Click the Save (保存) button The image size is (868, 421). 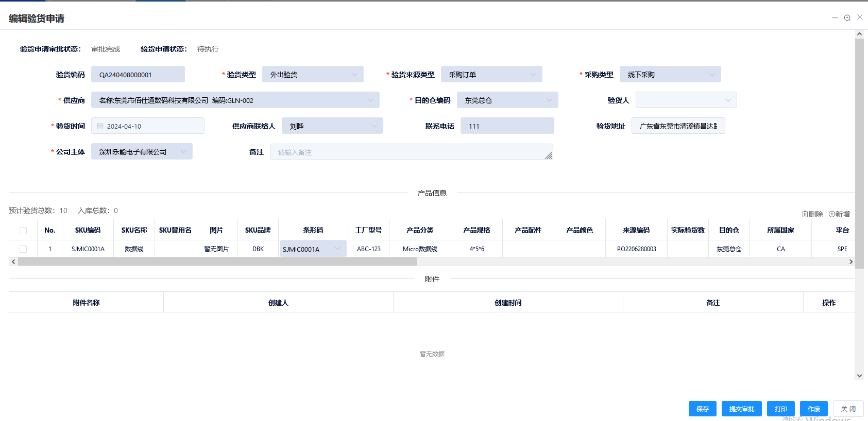pos(702,409)
